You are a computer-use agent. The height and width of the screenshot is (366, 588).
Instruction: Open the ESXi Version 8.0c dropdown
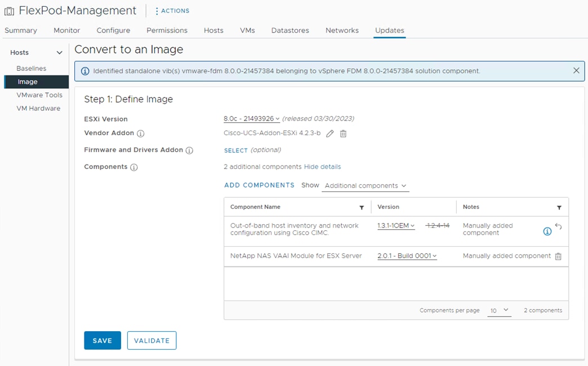251,119
